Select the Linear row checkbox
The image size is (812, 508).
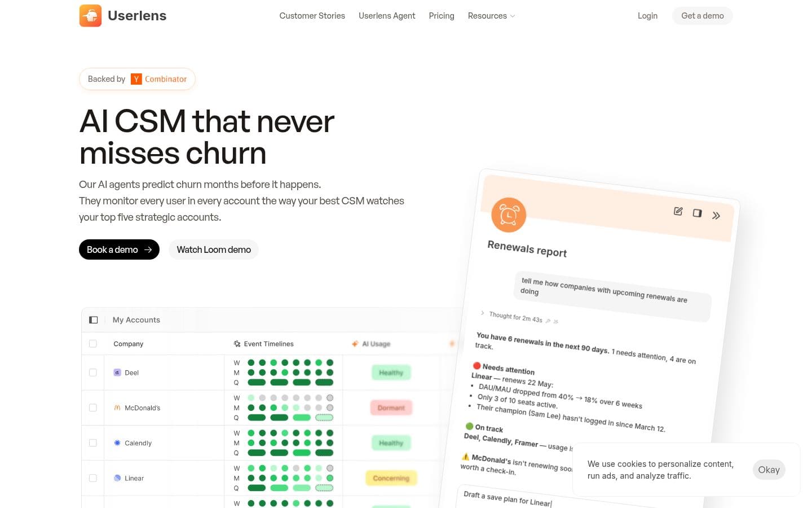pyautogui.click(x=93, y=478)
